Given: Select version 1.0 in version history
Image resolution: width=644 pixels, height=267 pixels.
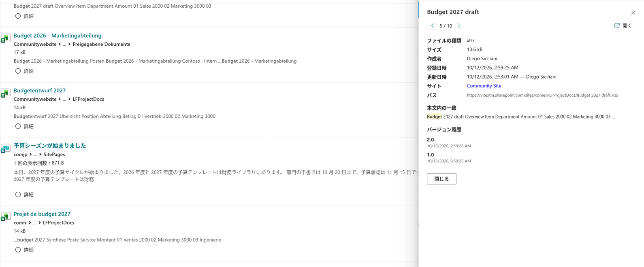Looking at the screenshot, I should point(431,155).
